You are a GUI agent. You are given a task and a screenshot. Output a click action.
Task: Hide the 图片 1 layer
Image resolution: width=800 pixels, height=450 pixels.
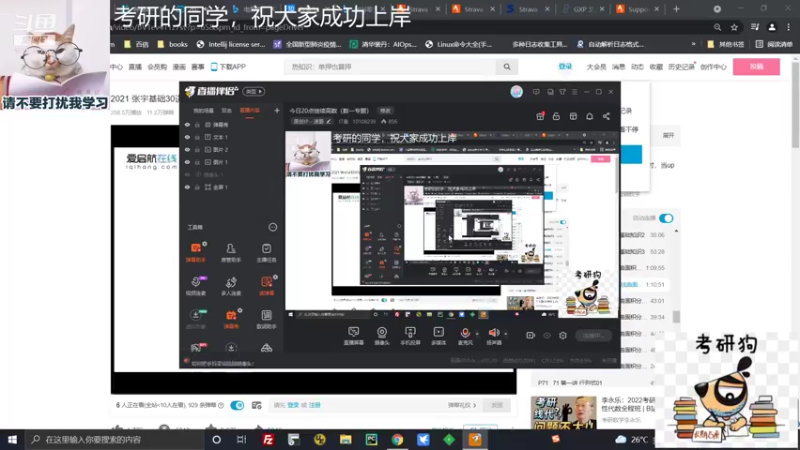[x=187, y=162]
